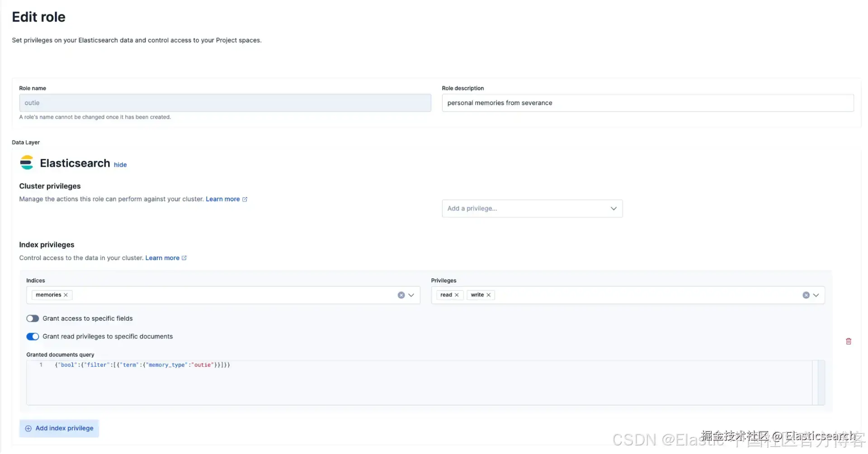Open Learn more for index privileges
This screenshot has height=454, width=868.
[162, 258]
